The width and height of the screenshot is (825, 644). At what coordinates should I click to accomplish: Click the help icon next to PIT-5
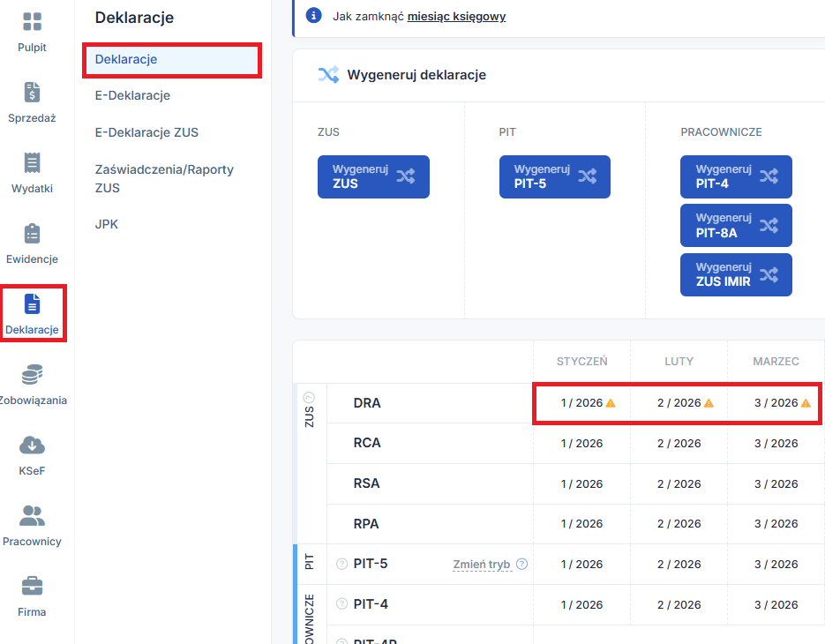(342, 564)
